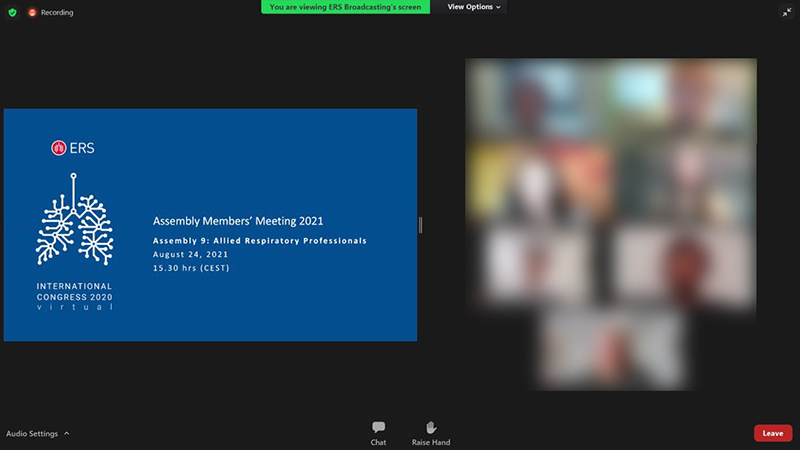This screenshot has height=450, width=800.
Task: Click the red Leave button
Action: tap(773, 433)
